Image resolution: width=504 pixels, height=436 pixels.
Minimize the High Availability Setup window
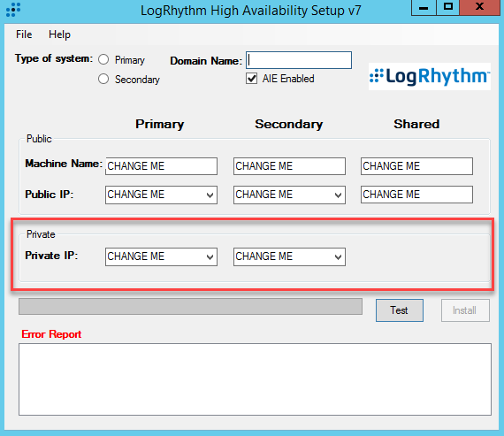[x=424, y=8]
